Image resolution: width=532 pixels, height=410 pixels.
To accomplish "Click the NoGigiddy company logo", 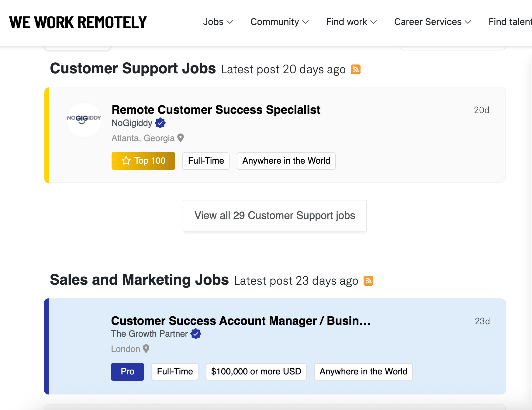I will click(84, 120).
